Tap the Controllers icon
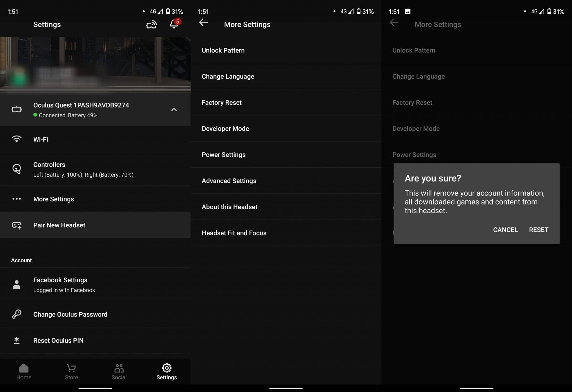The image size is (572, 392). [x=16, y=169]
